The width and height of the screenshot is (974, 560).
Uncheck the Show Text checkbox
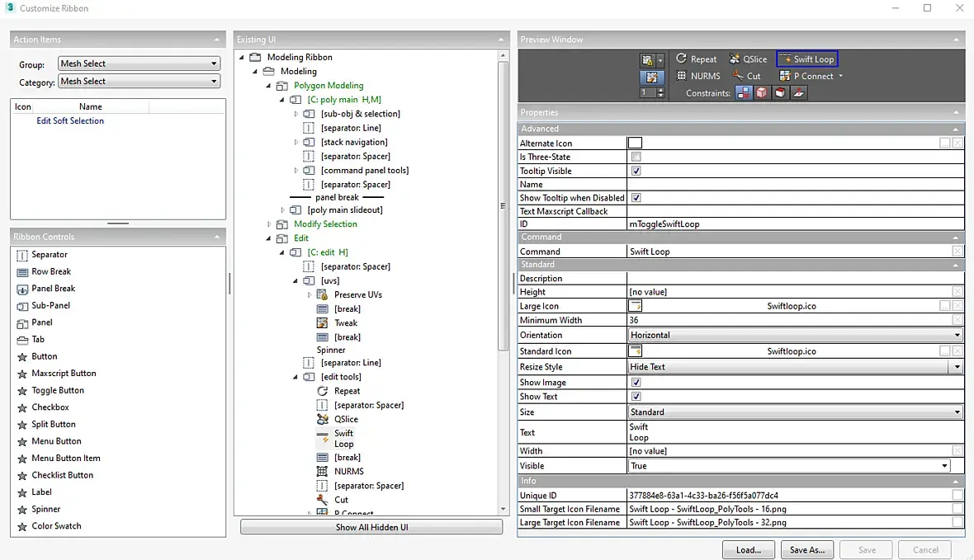(x=636, y=396)
